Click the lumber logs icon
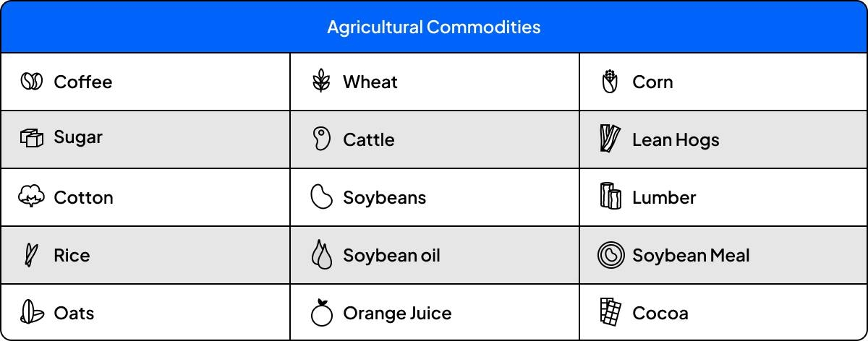 [x=610, y=197]
